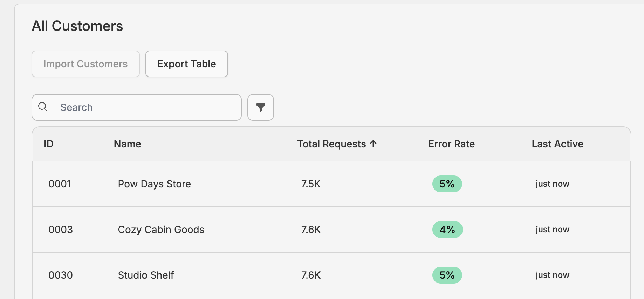Click 'just now' in Cozy Cabin Goods row

tap(553, 230)
